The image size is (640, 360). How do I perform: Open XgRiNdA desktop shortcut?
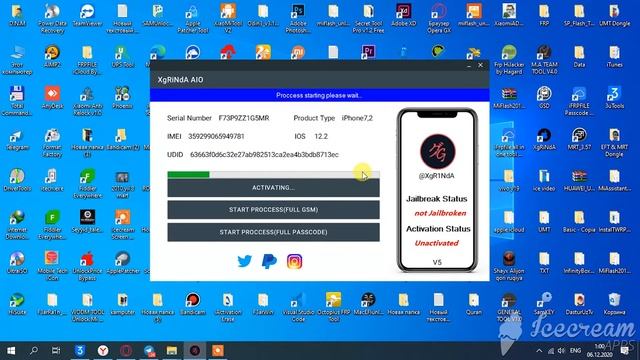pos(544,140)
